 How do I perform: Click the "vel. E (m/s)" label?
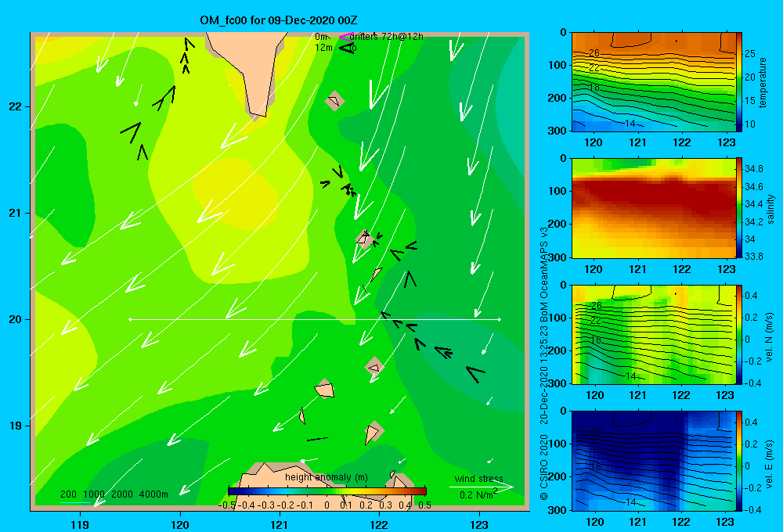(770, 464)
